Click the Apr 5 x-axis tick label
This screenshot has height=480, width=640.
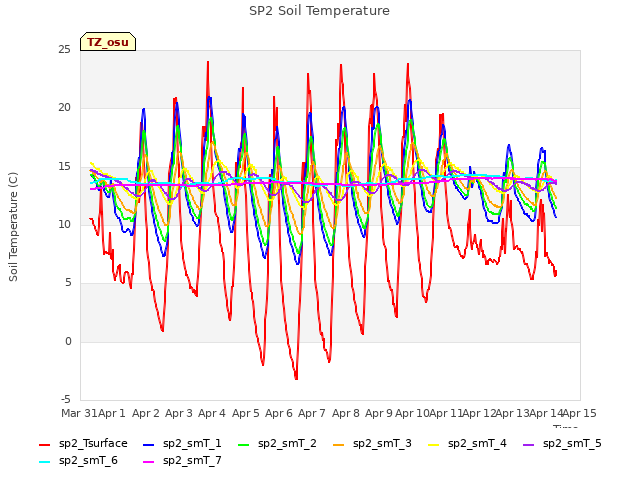click(246, 413)
